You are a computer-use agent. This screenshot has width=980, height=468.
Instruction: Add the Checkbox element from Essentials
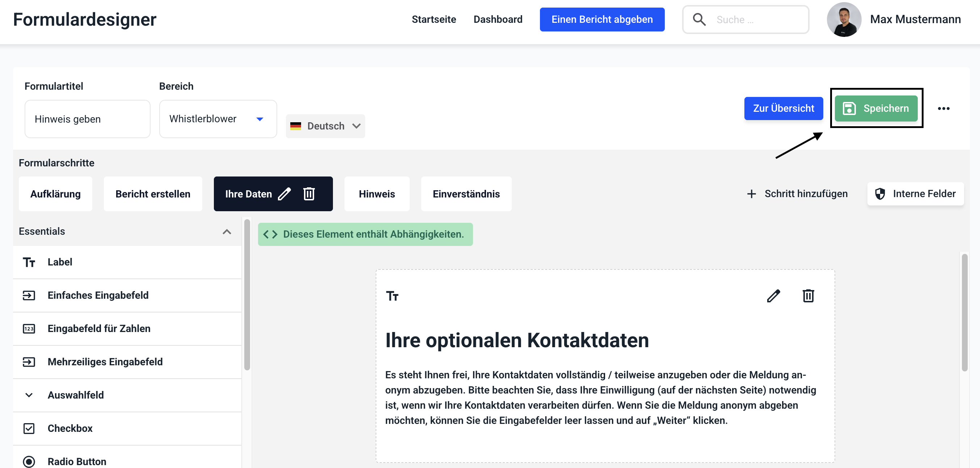point(70,428)
